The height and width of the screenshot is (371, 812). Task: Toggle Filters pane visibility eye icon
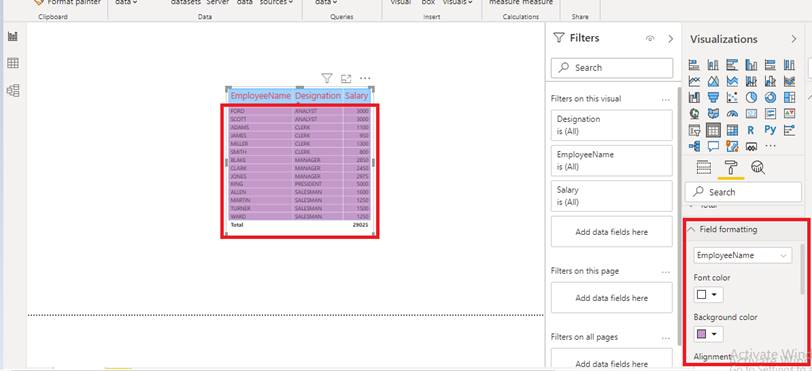[650, 38]
